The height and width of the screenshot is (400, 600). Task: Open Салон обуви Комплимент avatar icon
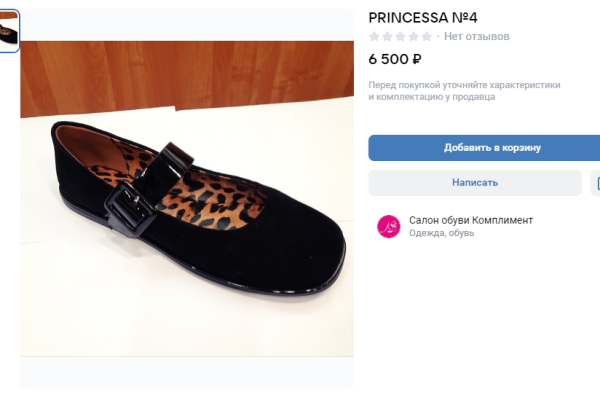(388, 227)
